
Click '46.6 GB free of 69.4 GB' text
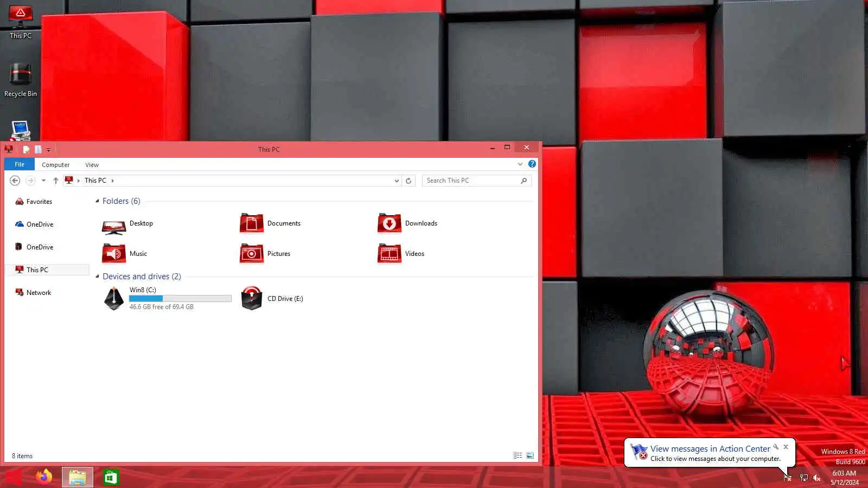(161, 307)
